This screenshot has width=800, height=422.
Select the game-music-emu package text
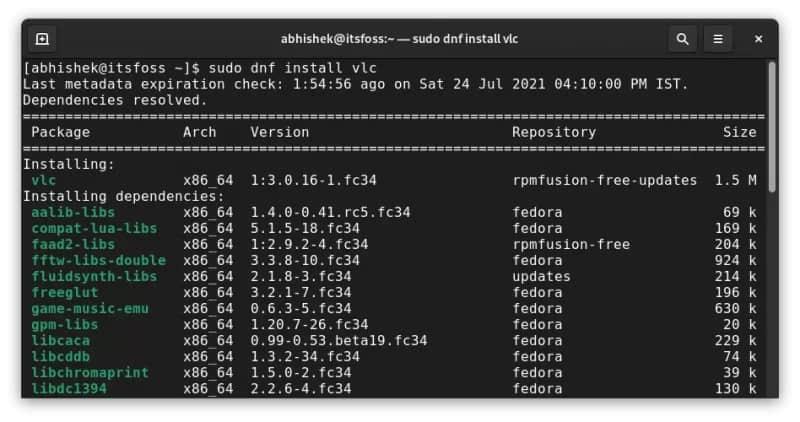(x=90, y=308)
